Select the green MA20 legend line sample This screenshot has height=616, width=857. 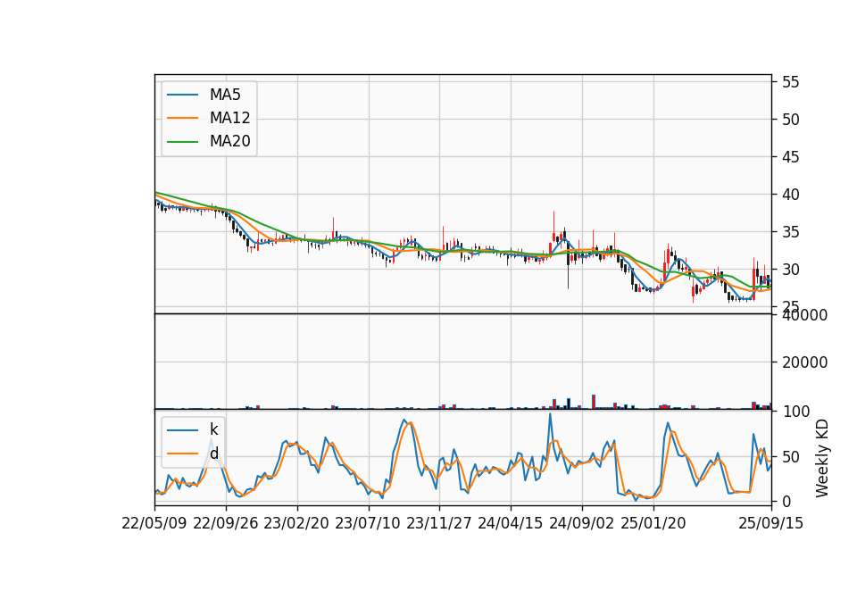coord(182,142)
